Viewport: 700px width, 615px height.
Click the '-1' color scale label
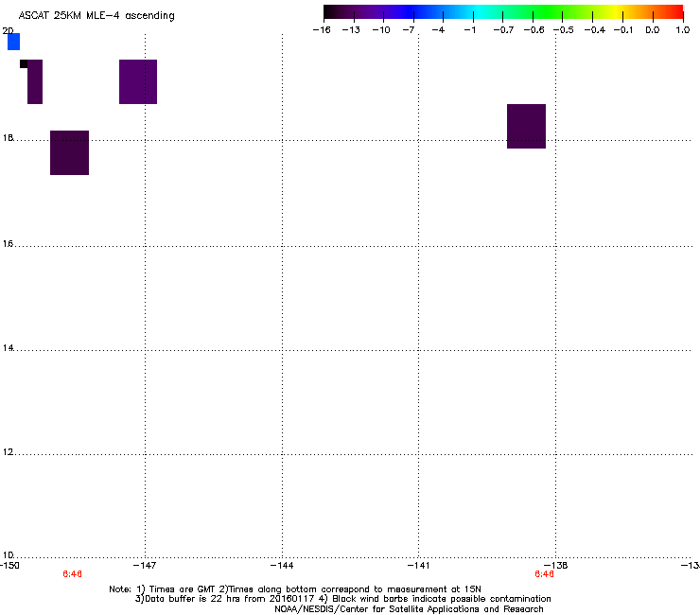[469, 30]
